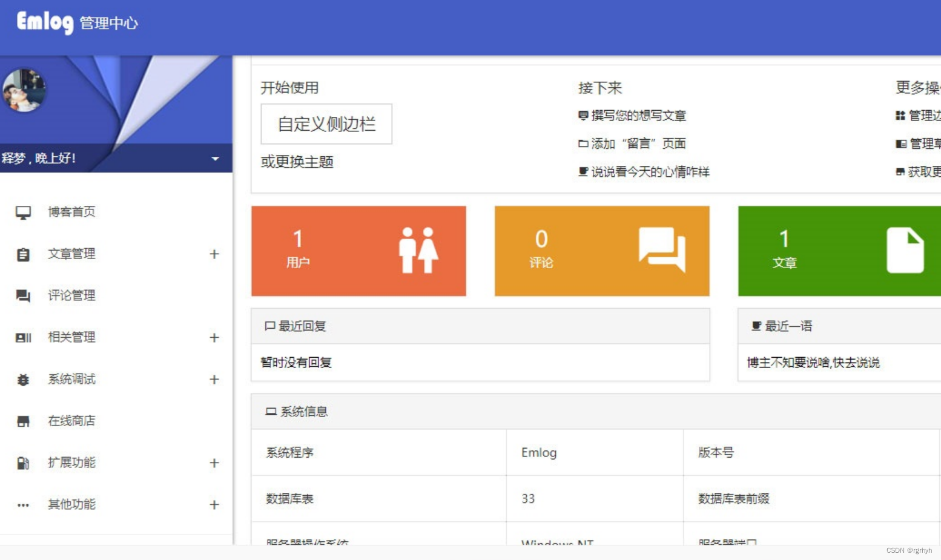Click the ellipsis icon beside 其他功能
This screenshot has width=941, height=560.
[23, 504]
